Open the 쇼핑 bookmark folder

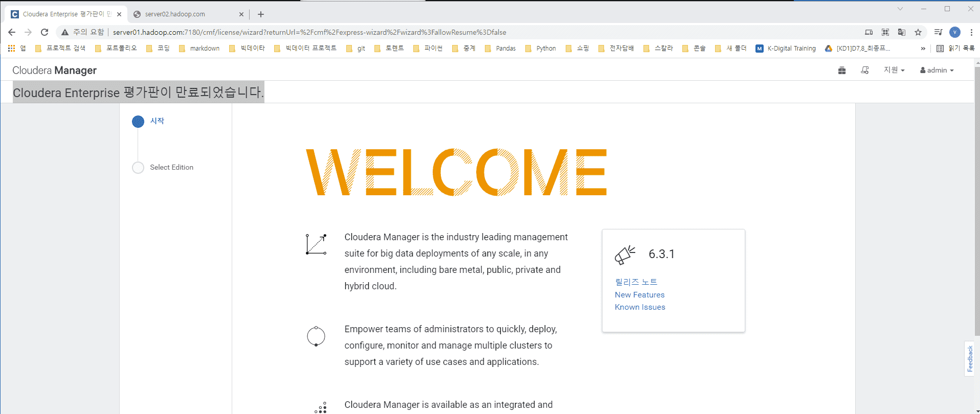tap(577, 49)
